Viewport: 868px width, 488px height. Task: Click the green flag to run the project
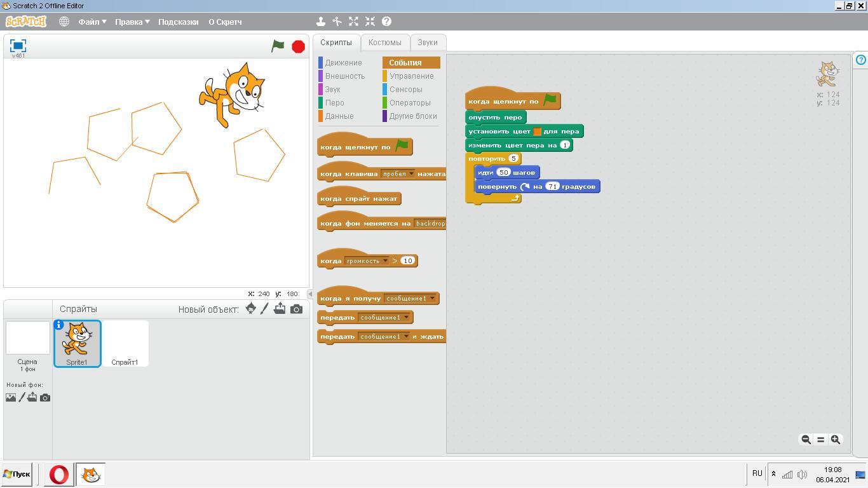click(278, 46)
